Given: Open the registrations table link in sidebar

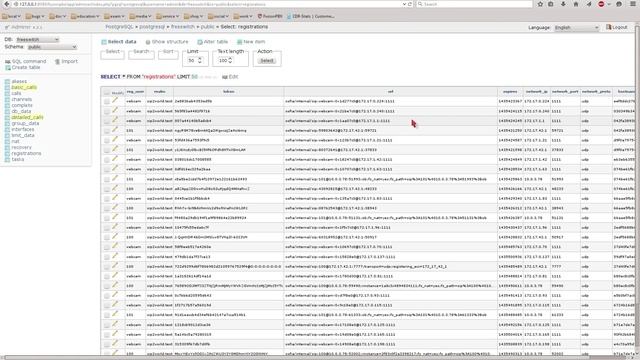Looking at the screenshot, I should pyautogui.click(x=26, y=153).
